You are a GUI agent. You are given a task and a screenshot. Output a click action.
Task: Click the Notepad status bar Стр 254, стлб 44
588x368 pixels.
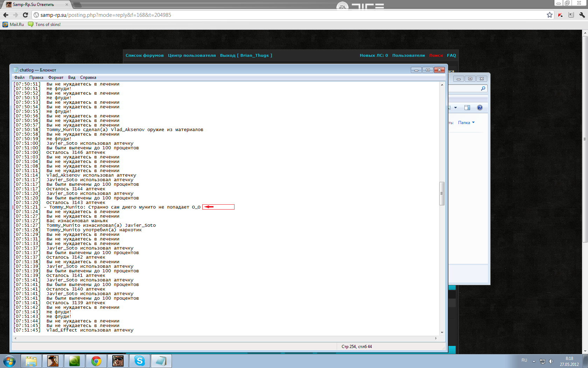[357, 347]
